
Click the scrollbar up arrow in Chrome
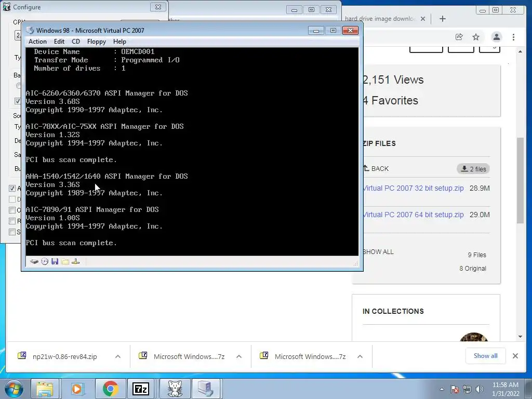[x=520, y=51]
